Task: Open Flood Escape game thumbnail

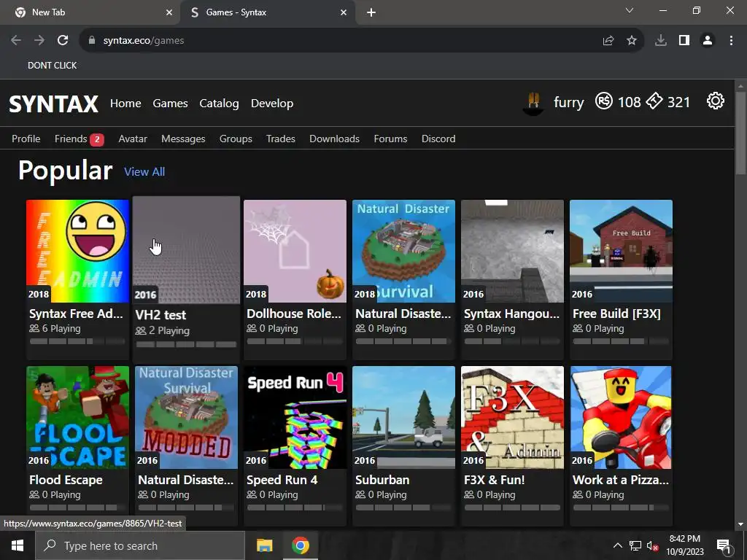Action: [x=77, y=417]
